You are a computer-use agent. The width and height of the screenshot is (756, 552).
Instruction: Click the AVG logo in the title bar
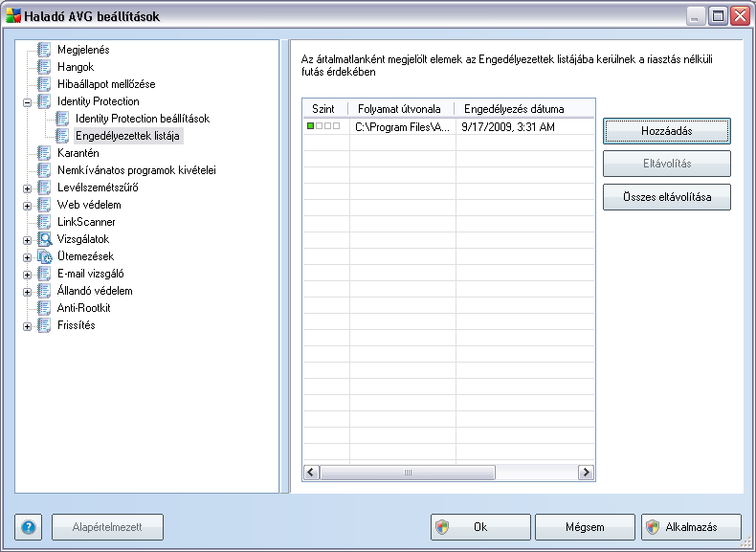(12, 16)
